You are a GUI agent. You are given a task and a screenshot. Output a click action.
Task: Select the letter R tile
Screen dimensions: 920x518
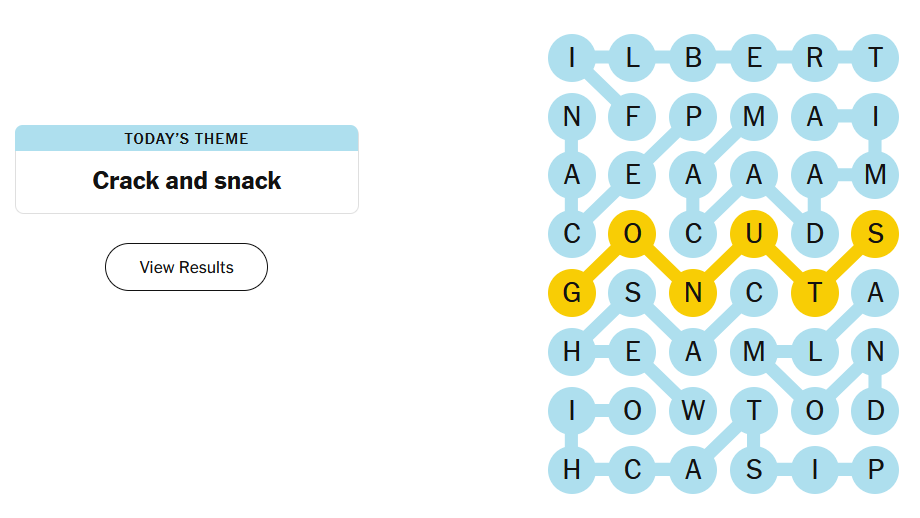click(814, 58)
